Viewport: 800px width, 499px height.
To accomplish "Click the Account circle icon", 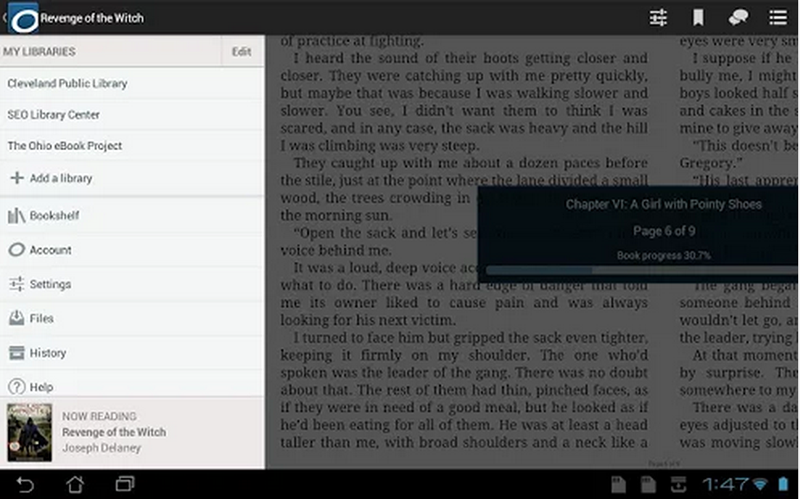I will (x=16, y=250).
